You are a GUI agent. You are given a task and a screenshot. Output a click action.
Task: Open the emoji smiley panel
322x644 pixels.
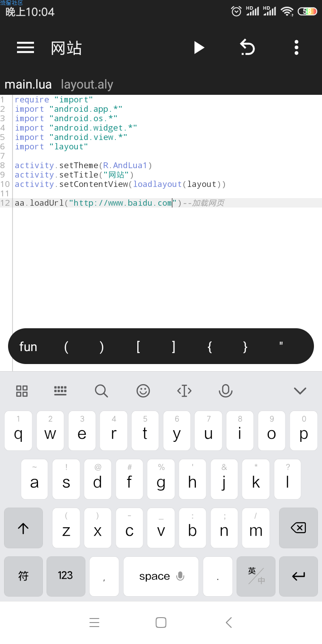pos(143,391)
